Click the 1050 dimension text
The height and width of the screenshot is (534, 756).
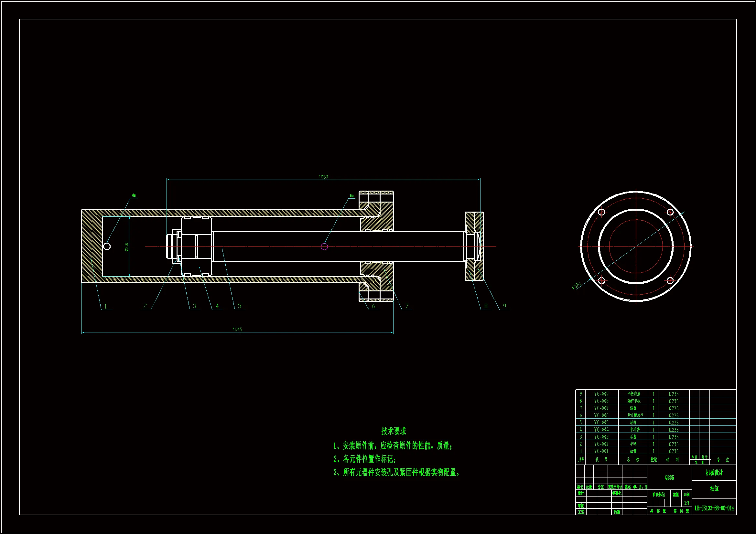(323, 177)
